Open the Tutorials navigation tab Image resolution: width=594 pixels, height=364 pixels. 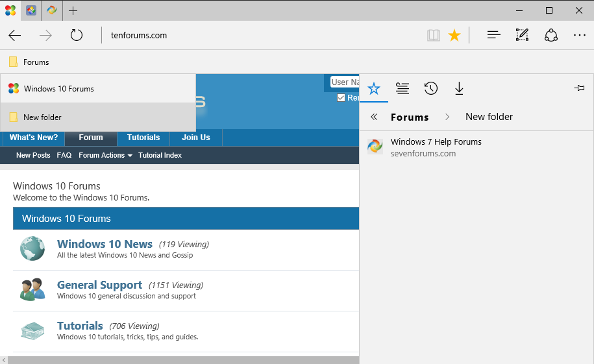coord(143,138)
